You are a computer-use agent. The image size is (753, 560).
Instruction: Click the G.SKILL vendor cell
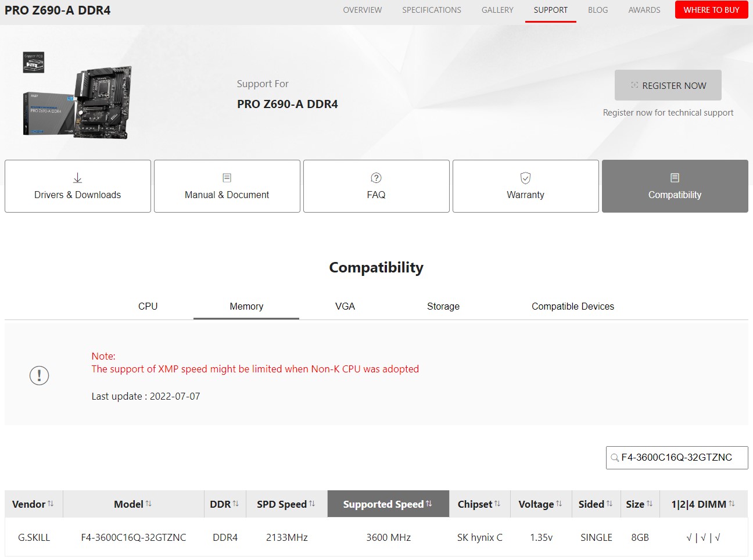click(34, 537)
